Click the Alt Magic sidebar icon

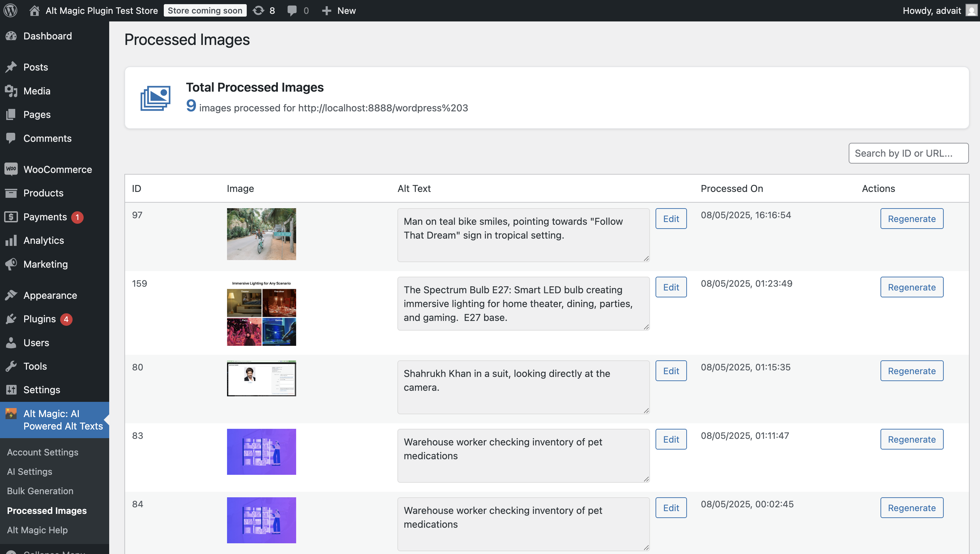11,414
